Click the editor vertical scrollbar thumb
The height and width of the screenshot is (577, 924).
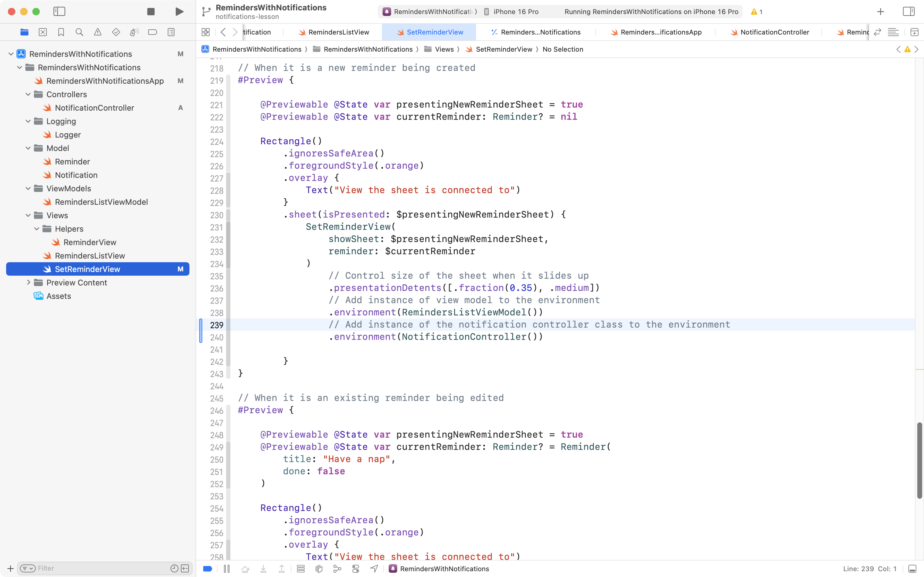[x=919, y=460]
